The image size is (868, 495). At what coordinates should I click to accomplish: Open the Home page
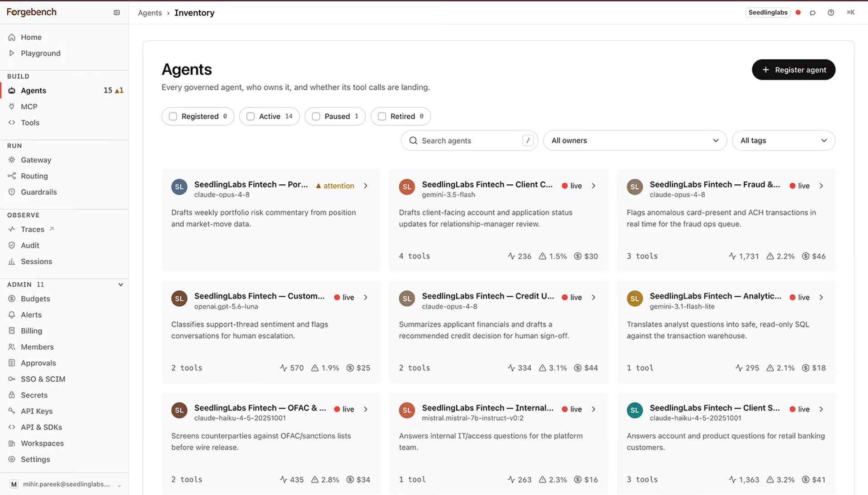pos(31,37)
